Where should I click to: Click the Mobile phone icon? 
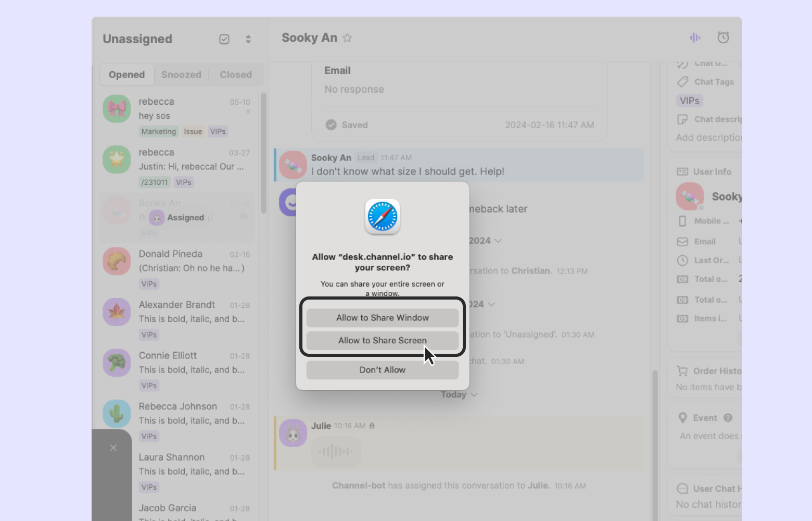coord(682,221)
